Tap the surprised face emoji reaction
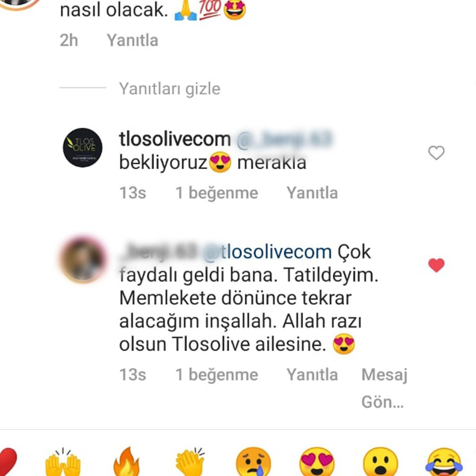The height and width of the screenshot is (476, 476). point(380,462)
